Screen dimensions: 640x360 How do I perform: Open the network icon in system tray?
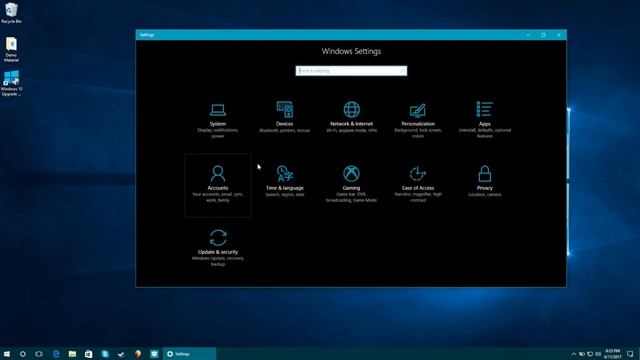point(590,354)
